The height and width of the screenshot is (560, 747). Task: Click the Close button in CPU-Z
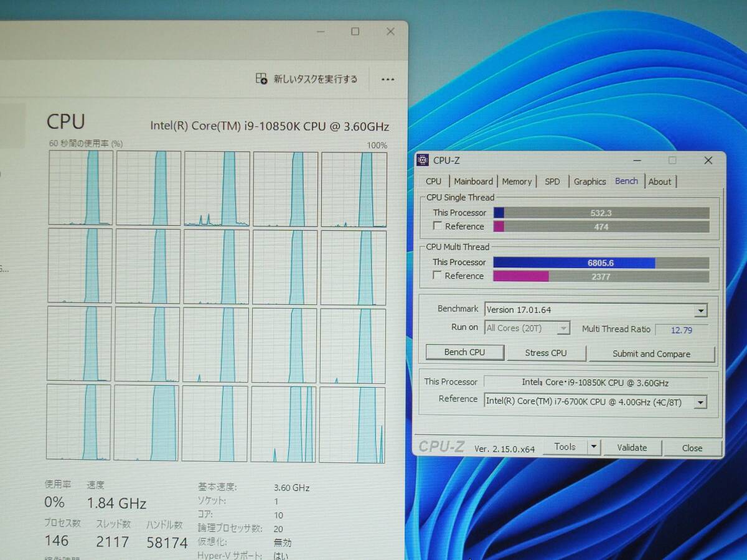click(x=692, y=448)
